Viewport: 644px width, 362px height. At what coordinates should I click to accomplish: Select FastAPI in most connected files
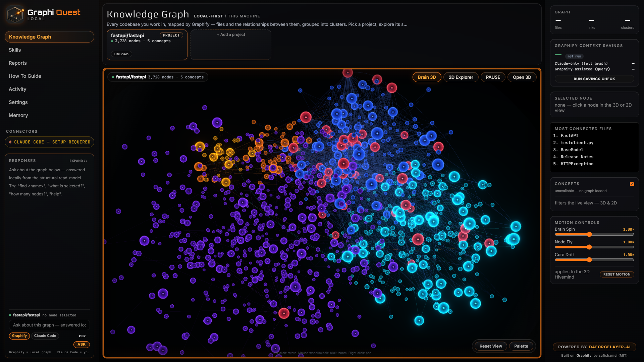click(x=570, y=136)
